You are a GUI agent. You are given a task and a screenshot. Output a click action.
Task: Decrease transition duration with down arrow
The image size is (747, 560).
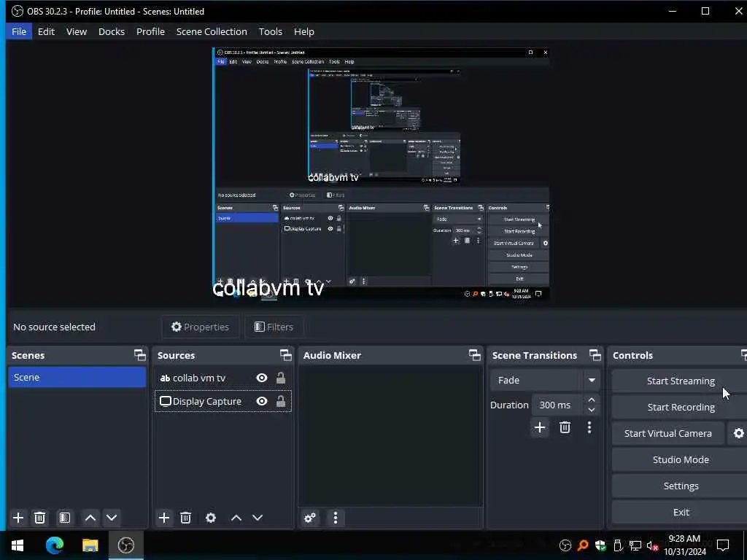click(x=591, y=410)
